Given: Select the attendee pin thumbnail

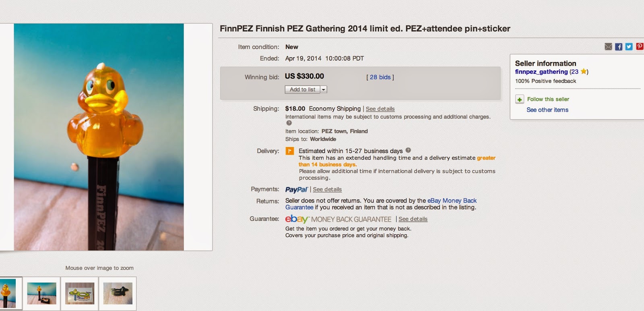Looking at the screenshot, I should 118,293.
